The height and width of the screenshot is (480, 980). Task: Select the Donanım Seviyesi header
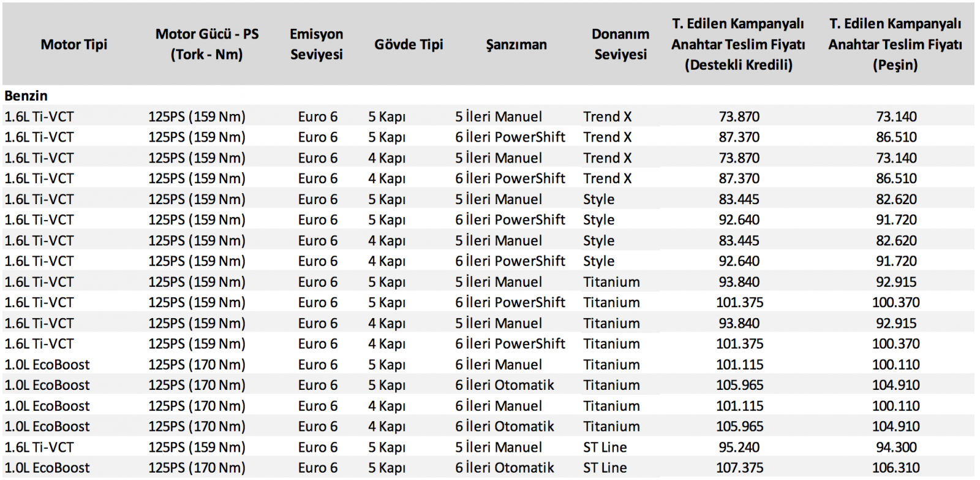(620, 44)
